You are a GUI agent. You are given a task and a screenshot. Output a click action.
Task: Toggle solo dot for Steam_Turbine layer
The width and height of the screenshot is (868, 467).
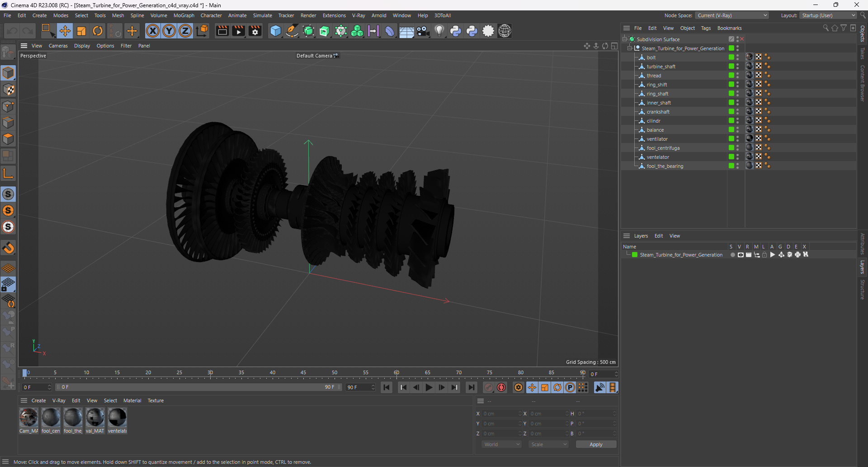(x=732, y=255)
